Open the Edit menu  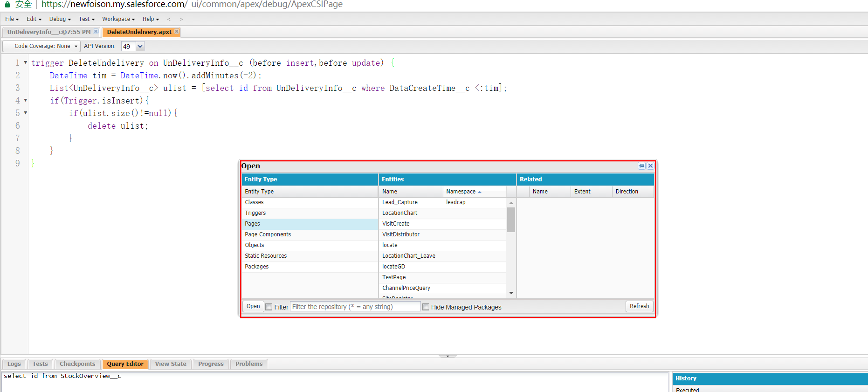coord(34,19)
